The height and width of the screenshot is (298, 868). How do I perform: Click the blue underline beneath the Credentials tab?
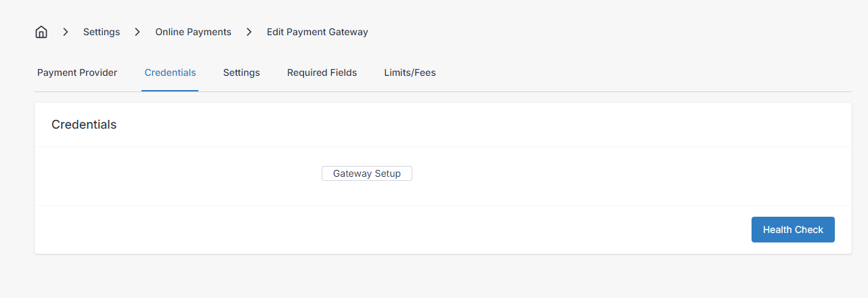[170, 91]
